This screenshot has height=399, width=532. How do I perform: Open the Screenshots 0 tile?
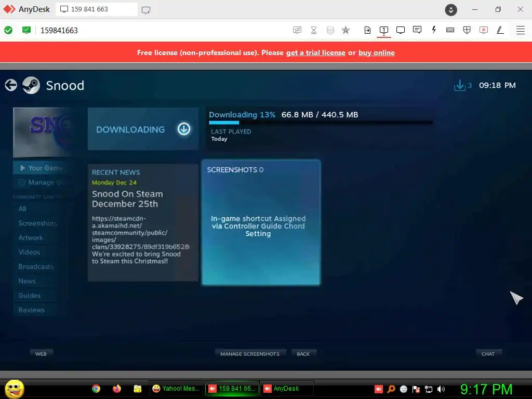(x=261, y=222)
